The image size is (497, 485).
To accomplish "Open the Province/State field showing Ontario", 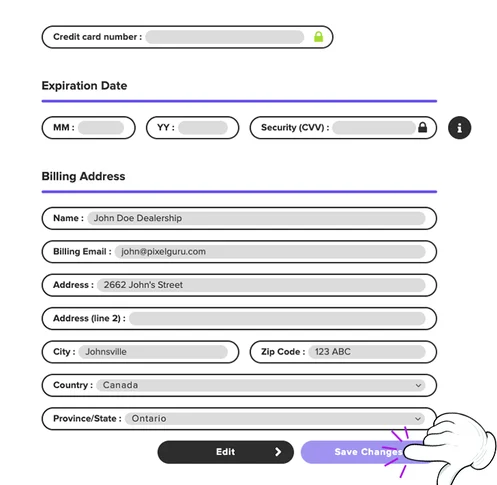I will [275, 419].
